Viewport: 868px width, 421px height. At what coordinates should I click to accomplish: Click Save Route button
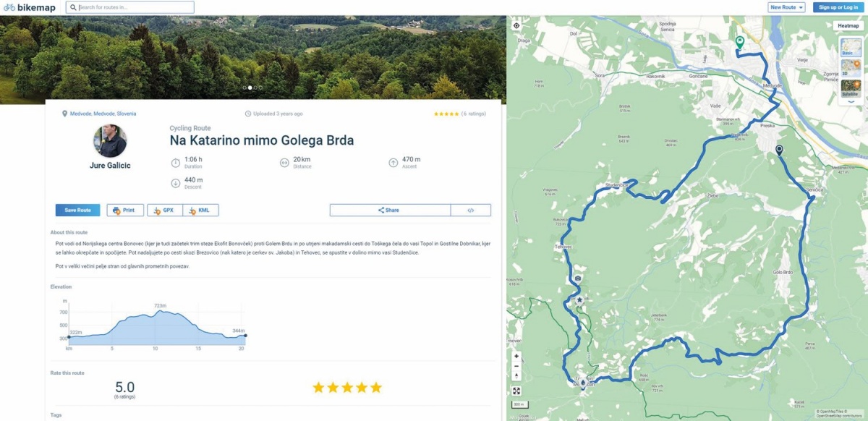coord(78,210)
